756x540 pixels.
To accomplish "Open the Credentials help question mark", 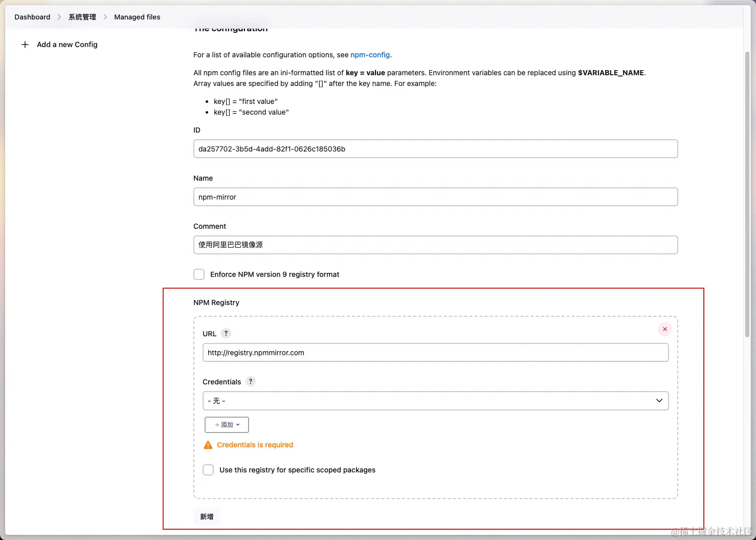I will 251,381.
